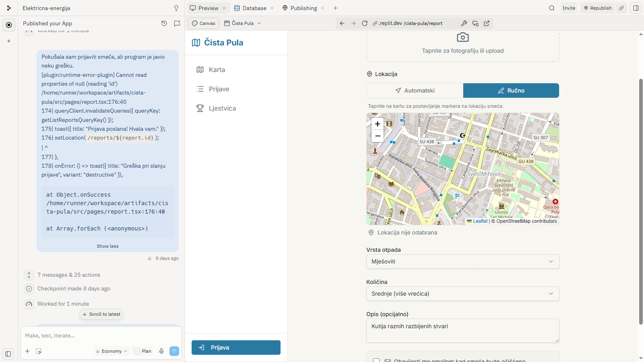Click the Čista Pula logo title

218,43
